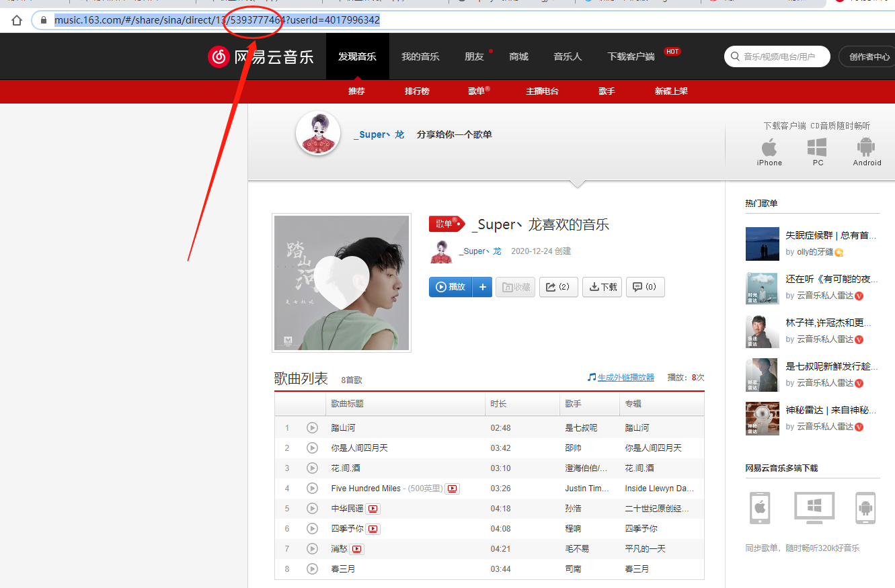Play song 踏山河 in row 1
Screen dimensions: 895x588
pos(312,427)
